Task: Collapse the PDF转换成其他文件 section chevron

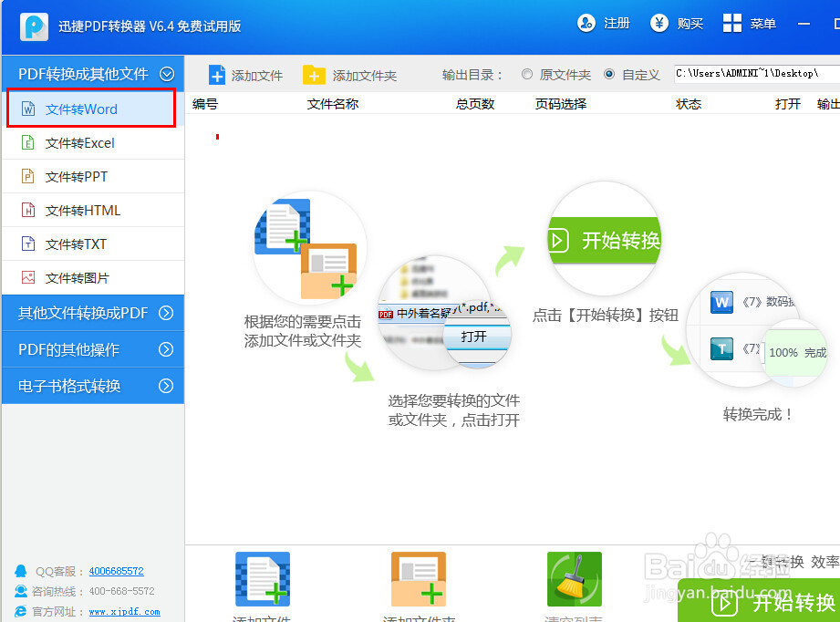Action: (x=167, y=74)
